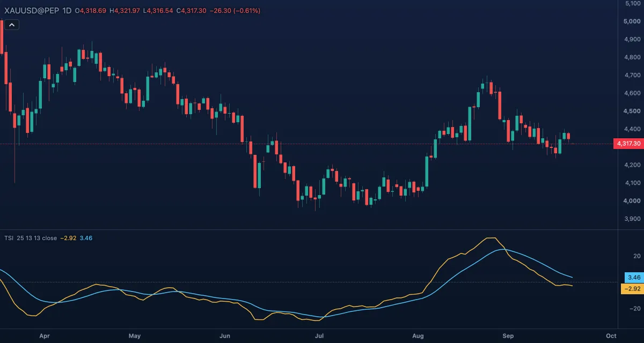
Task: Click the change value −26.30 (−0.61%)
Action: click(235, 10)
